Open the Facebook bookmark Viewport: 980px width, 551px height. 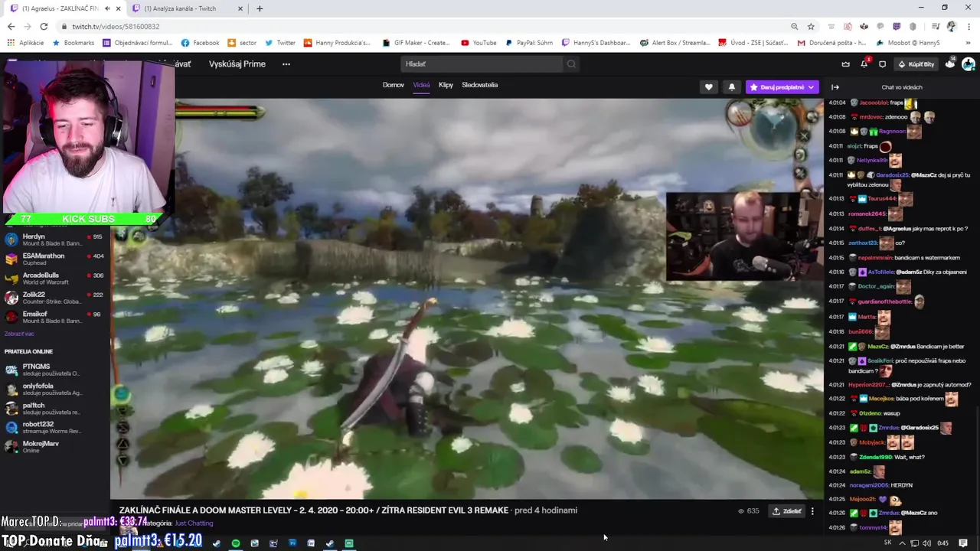(200, 43)
